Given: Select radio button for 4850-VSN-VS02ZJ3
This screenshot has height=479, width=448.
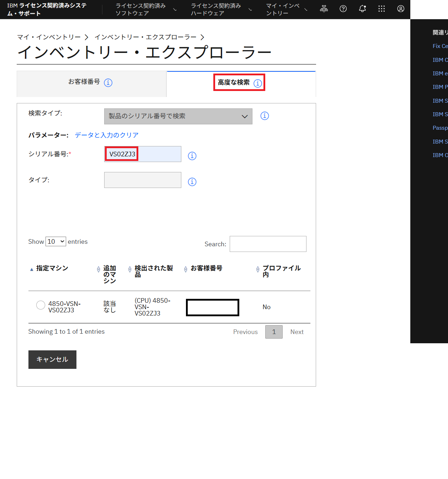Looking at the screenshot, I should pyautogui.click(x=41, y=305).
